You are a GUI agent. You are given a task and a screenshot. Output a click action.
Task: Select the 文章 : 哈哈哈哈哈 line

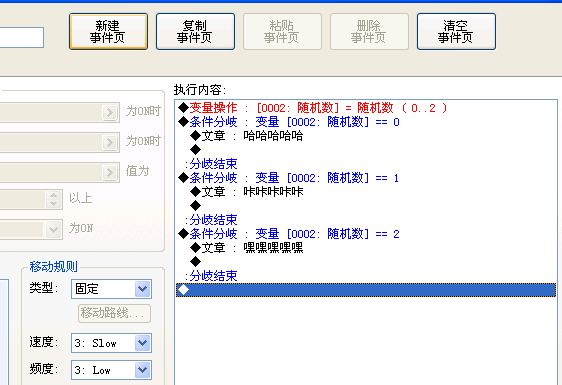[x=366, y=136]
